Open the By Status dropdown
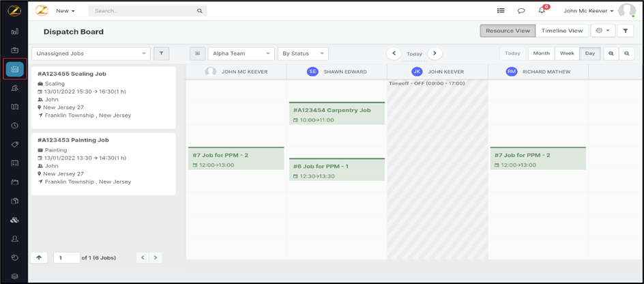The image size is (644, 284). (x=303, y=53)
